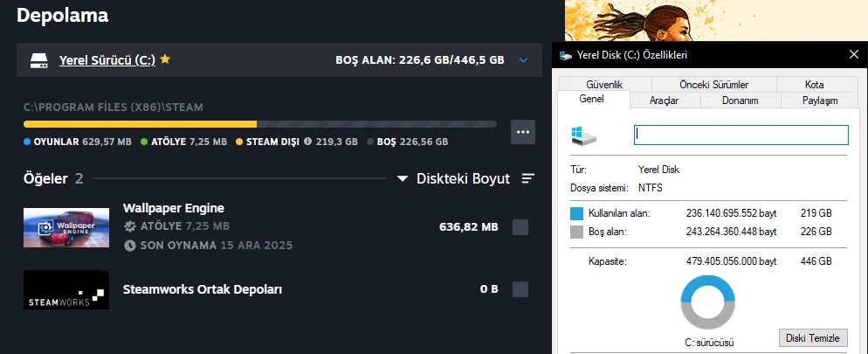Image resolution: width=868 pixels, height=354 pixels.
Task: Click the Windows drive icon in properties
Action: 584,135
